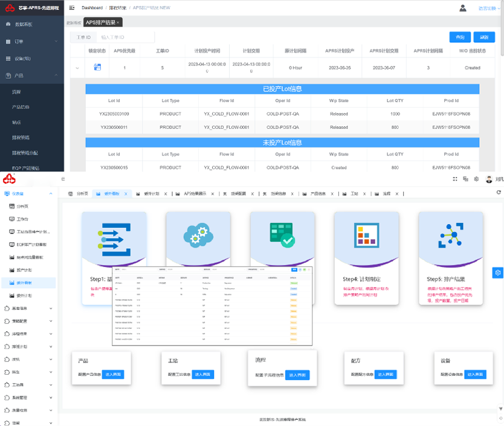Expand 订单 menu in dark sidebar

(56, 41)
